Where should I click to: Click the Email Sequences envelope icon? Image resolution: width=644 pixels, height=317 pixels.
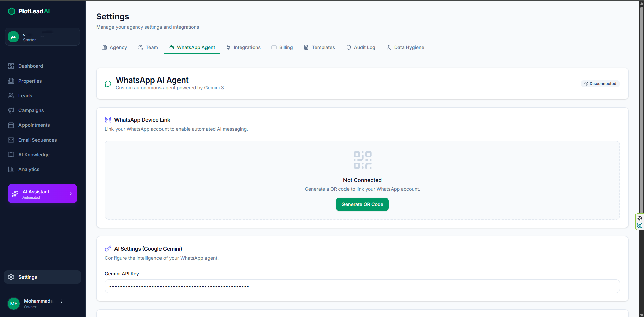click(x=11, y=140)
